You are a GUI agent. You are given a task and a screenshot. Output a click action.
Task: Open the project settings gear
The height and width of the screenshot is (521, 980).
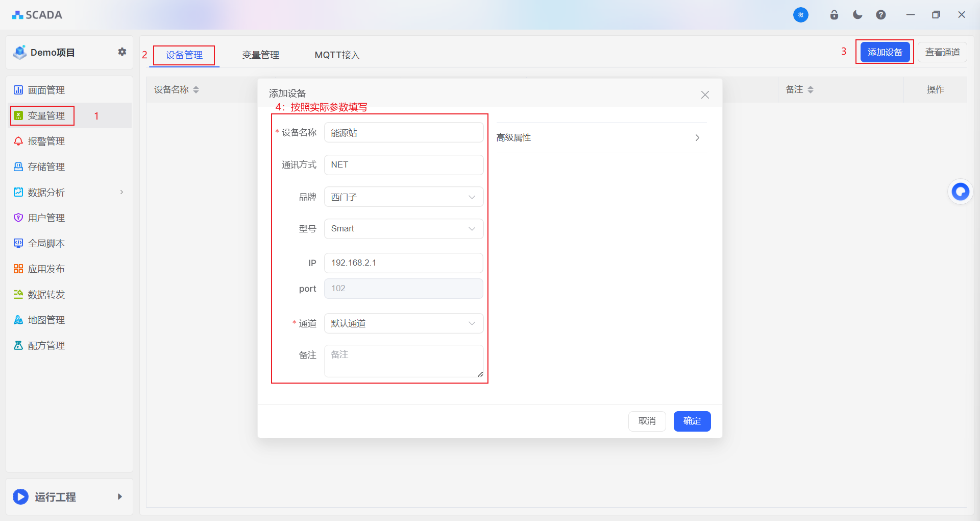pyautogui.click(x=122, y=52)
